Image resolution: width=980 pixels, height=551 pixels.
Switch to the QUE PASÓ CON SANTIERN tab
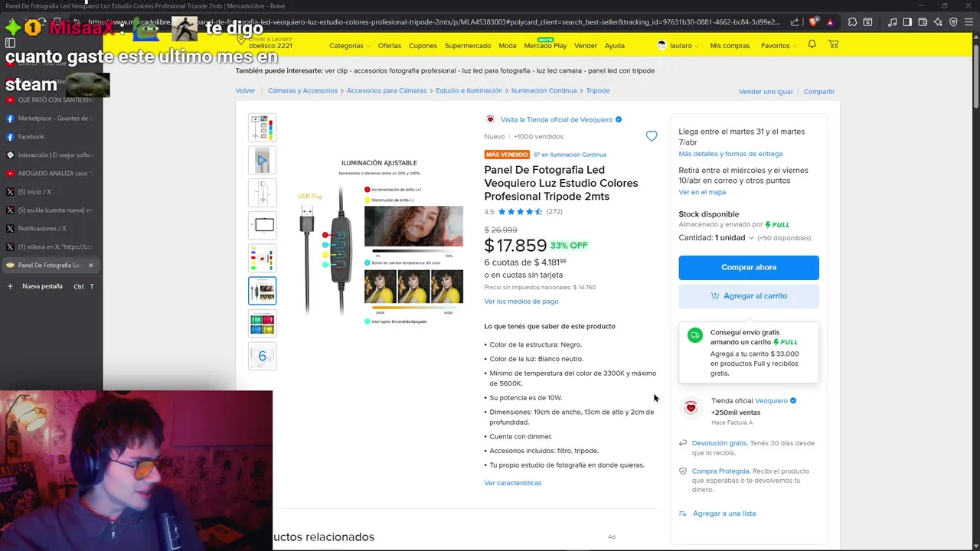point(51,100)
